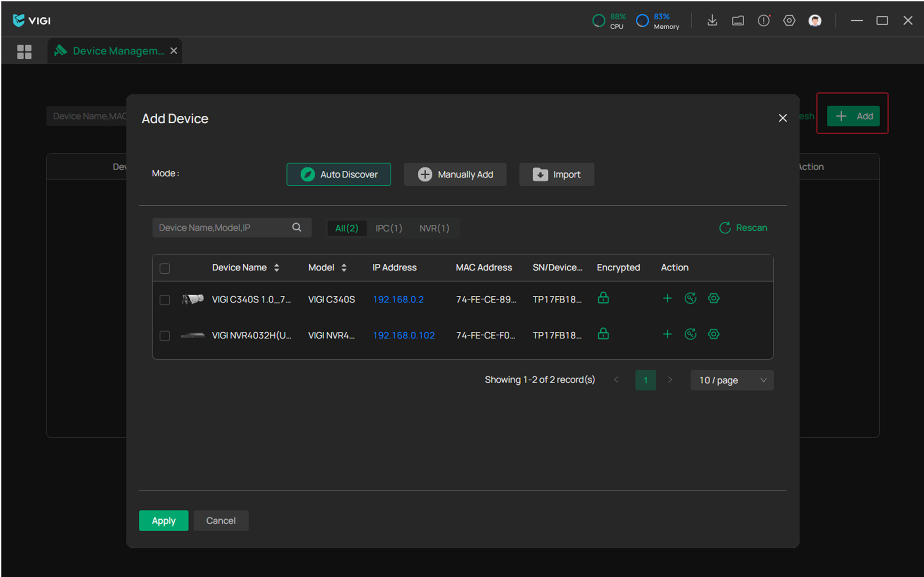This screenshot has width=924, height=577.
Task: Open the downloads icon in title bar
Action: pos(712,21)
